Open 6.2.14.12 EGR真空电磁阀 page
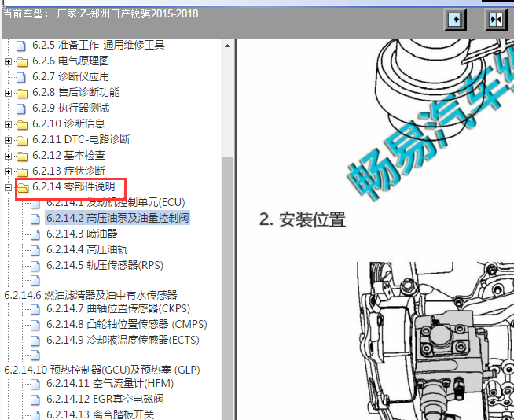Screen dimensions: 514x420 point(105,400)
